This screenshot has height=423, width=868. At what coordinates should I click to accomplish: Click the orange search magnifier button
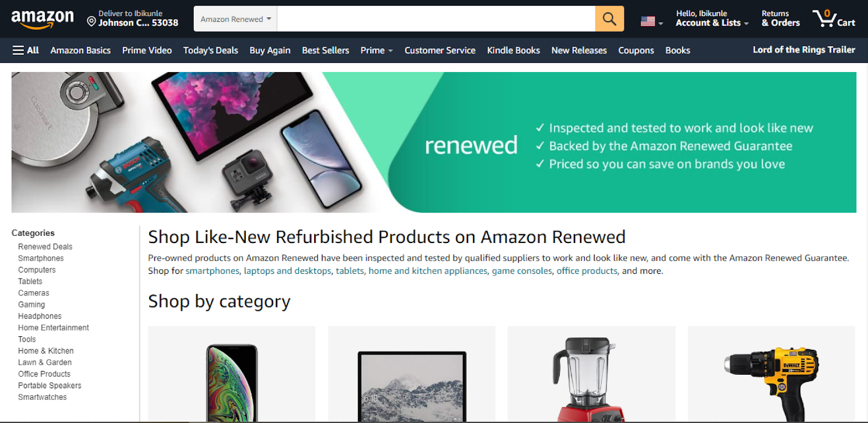click(x=609, y=19)
